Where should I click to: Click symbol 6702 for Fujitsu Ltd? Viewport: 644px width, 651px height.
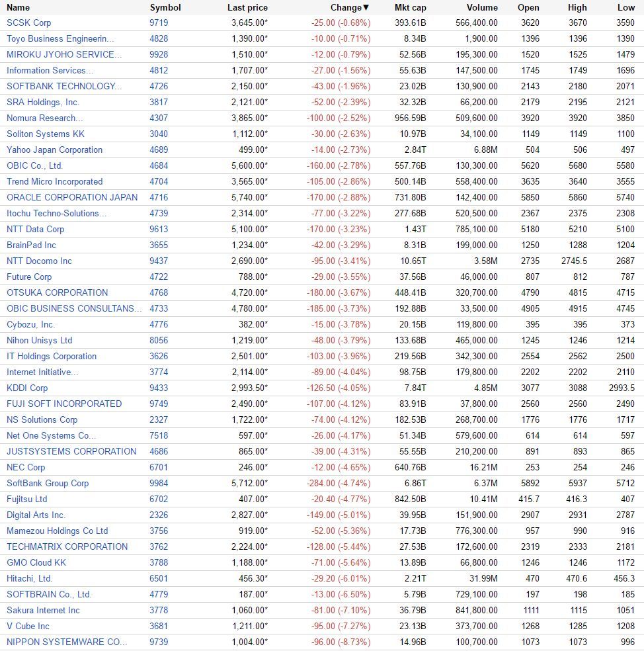159,499
